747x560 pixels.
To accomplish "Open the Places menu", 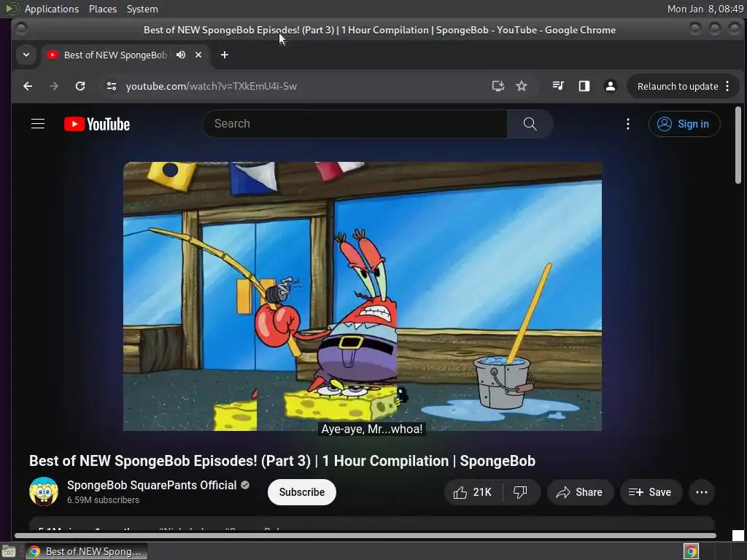I will coord(102,9).
